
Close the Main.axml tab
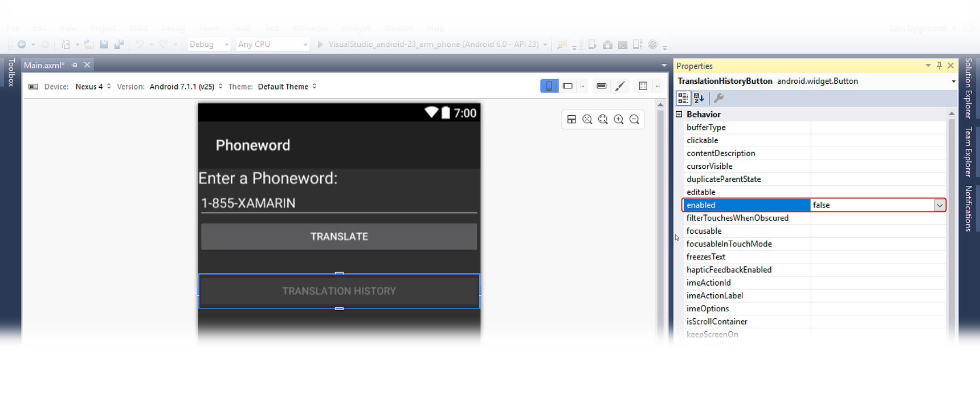point(87,65)
